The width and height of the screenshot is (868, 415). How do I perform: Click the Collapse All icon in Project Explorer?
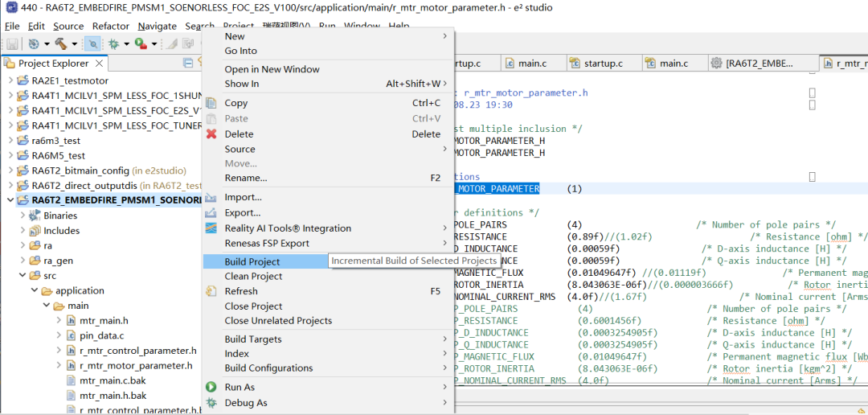(189, 63)
